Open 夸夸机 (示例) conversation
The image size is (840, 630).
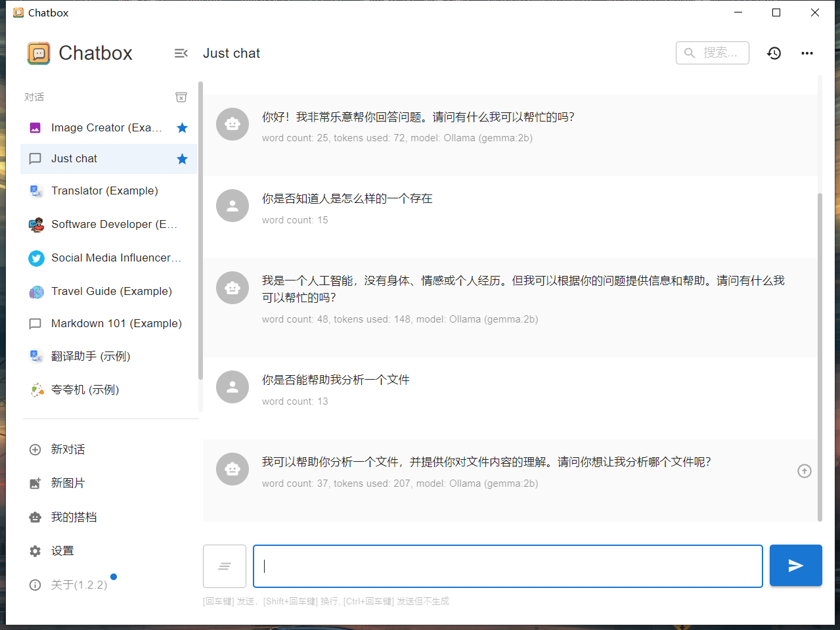click(x=108, y=390)
